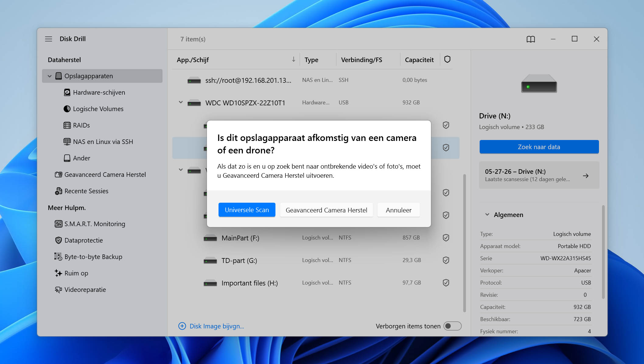Open Dataprotectie in the sidebar
644x364 pixels.
(84, 240)
